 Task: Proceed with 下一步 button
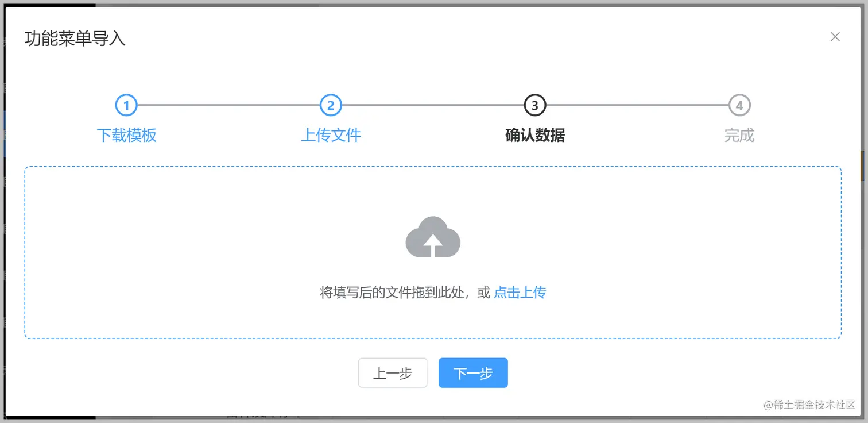(x=473, y=373)
